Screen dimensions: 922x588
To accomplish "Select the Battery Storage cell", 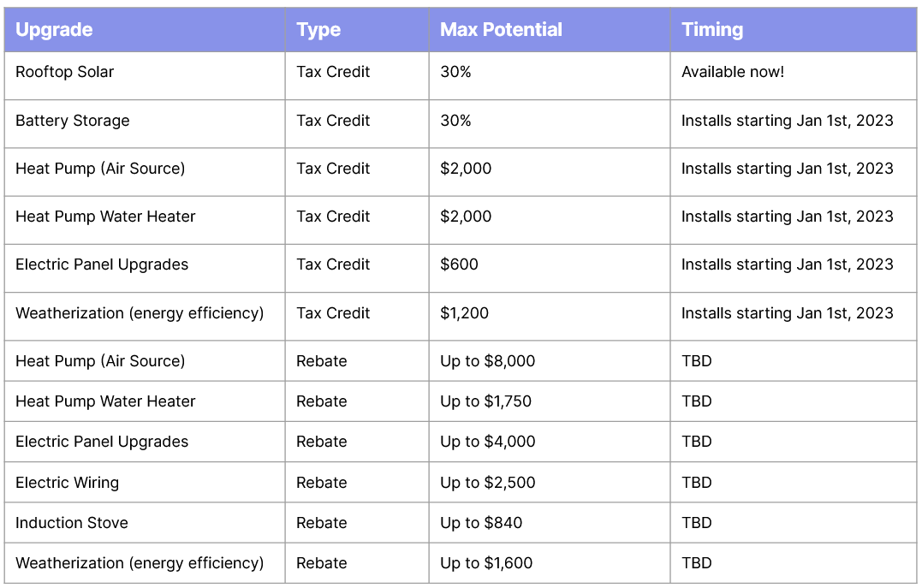I will tap(73, 121).
